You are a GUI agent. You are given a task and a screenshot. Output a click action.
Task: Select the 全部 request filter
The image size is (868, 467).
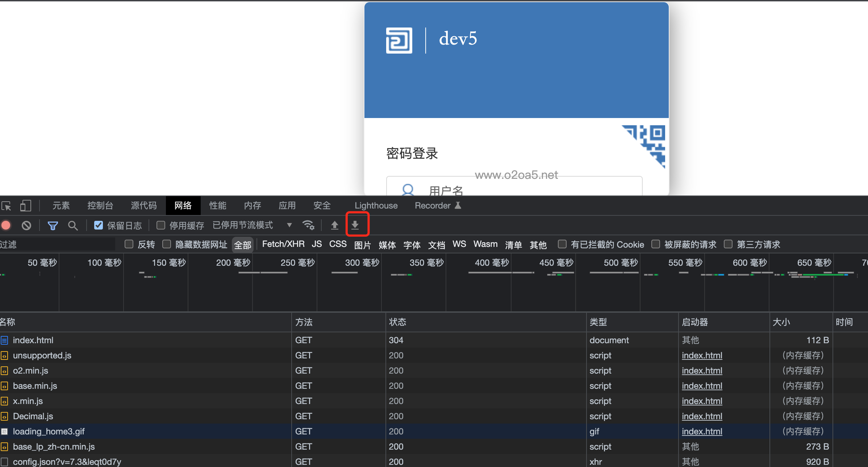click(x=242, y=245)
